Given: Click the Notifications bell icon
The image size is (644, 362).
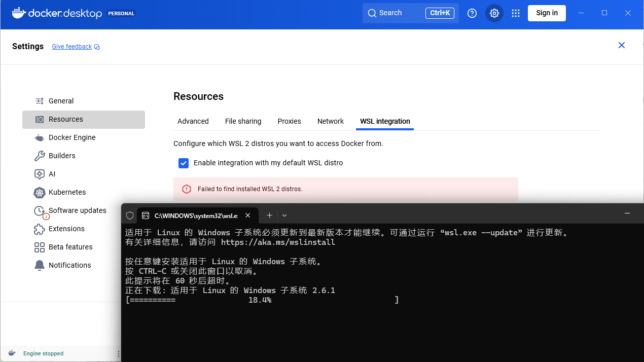Looking at the screenshot, I should click(x=40, y=265).
